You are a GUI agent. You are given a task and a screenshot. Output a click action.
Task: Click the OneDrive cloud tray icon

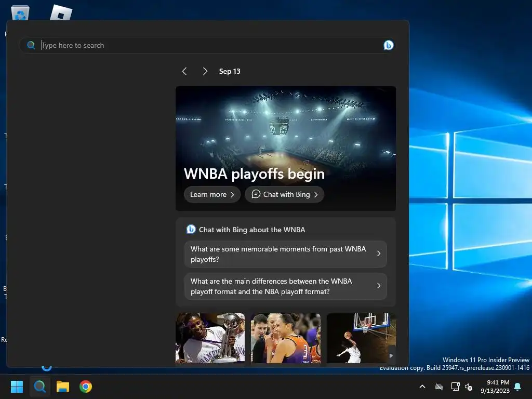[439, 387]
